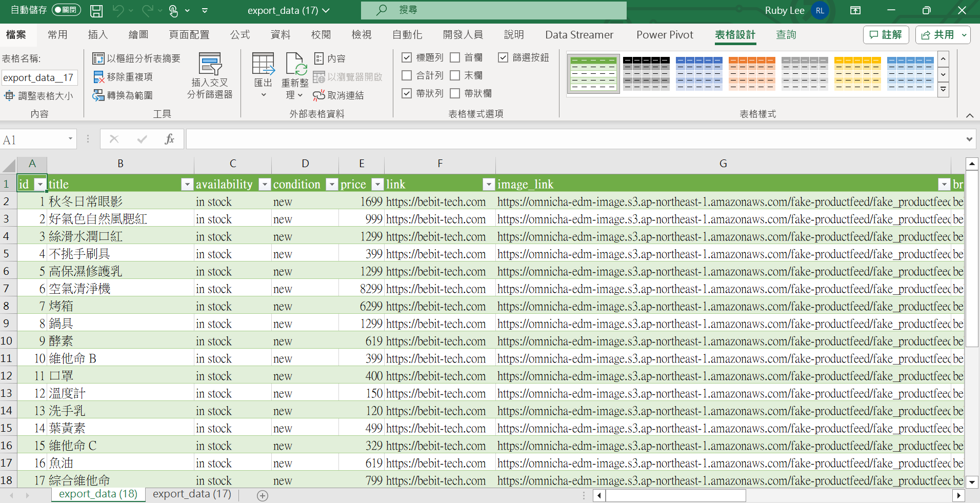Open table Properties (內容) icon
Image resolution: width=980 pixels, height=503 pixels.
point(318,58)
